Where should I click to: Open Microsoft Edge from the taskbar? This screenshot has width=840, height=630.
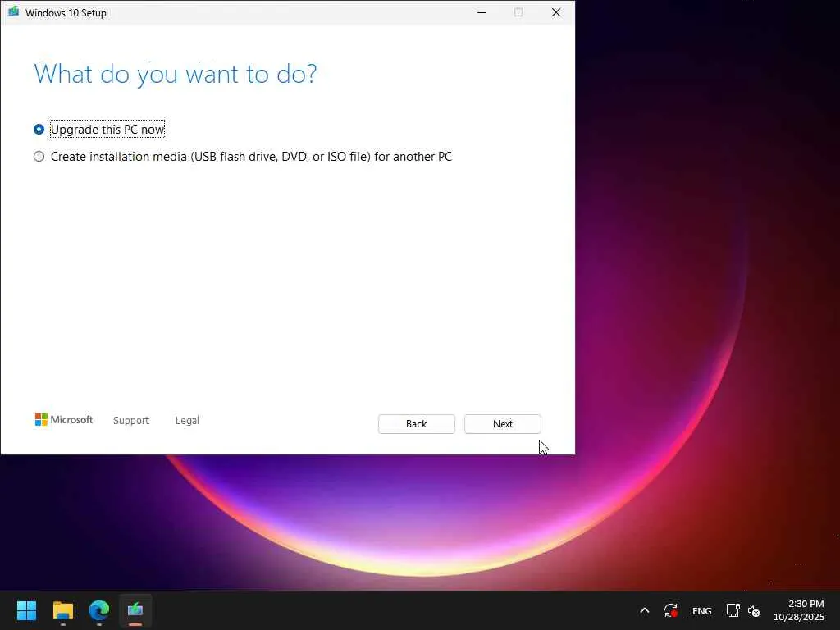coord(99,610)
